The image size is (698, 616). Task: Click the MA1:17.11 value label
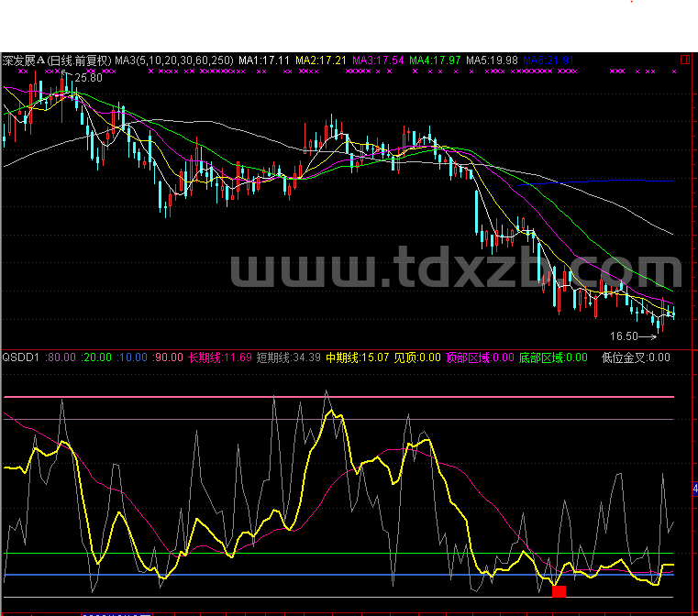pyautogui.click(x=264, y=60)
